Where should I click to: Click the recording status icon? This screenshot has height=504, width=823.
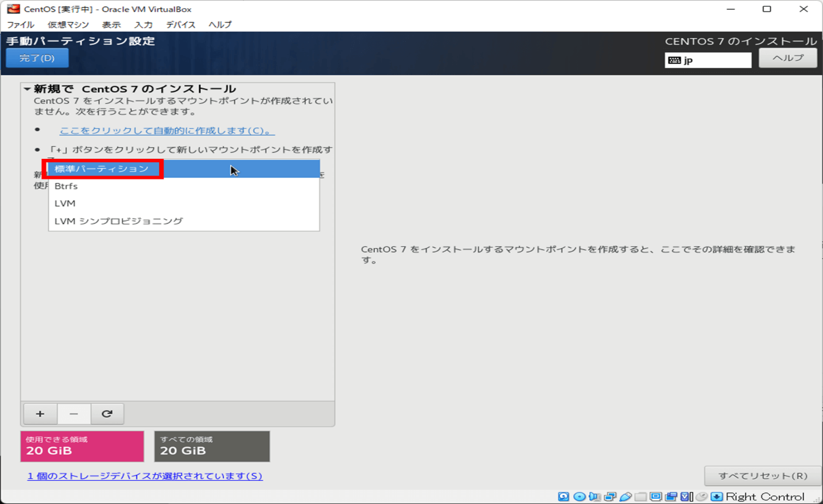(x=671, y=497)
